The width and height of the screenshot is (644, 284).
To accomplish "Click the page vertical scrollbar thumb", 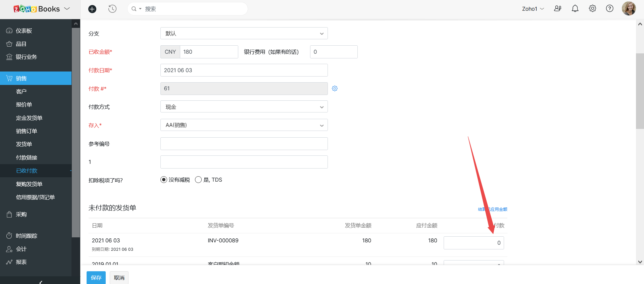I will click(x=640, y=91).
